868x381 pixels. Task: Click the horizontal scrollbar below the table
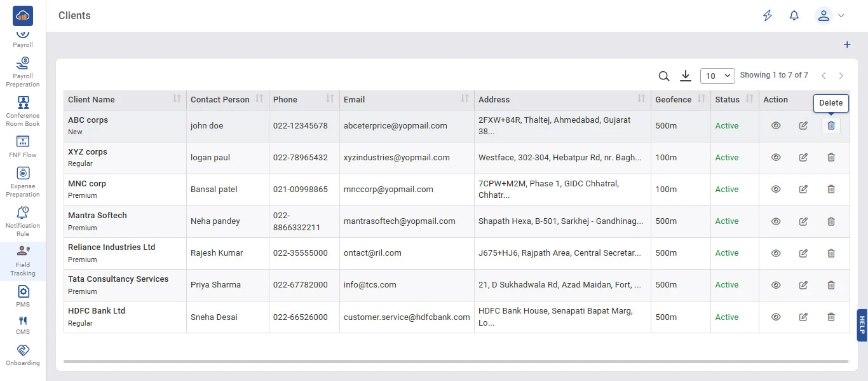456,361
